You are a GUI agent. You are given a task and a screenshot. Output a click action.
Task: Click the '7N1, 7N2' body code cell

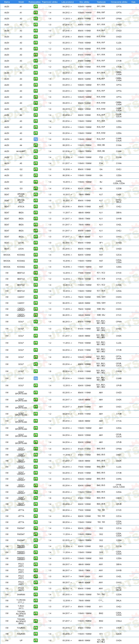pyautogui.click(x=101, y=595)
